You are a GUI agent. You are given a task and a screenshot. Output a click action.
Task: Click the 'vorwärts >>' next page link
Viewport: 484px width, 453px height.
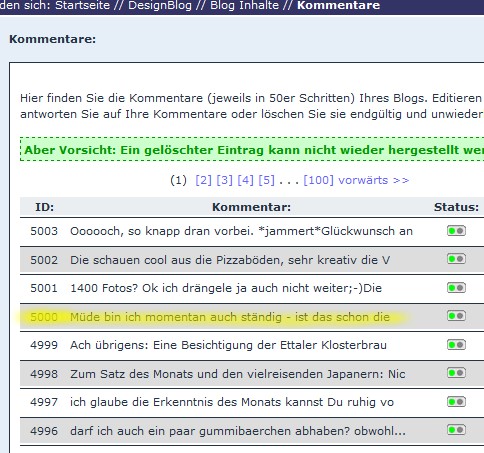pyautogui.click(x=373, y=180)
